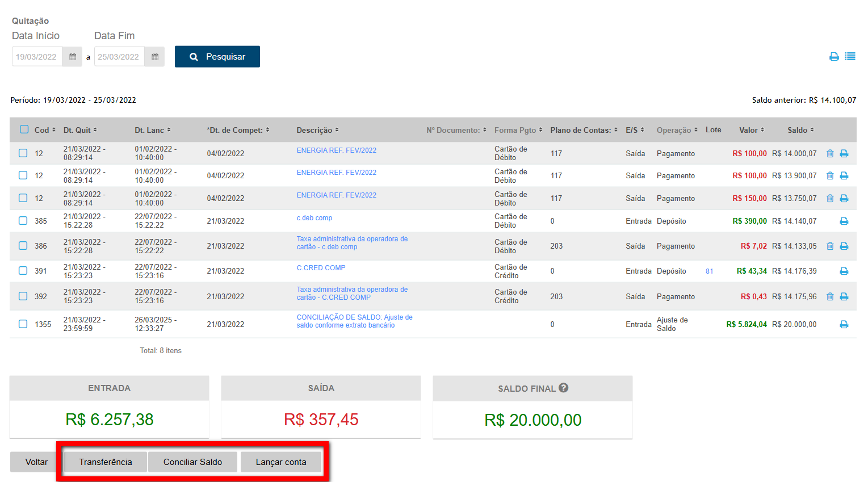Click the print icon above the table
868x482 pixels.
[x=834, y=57]
